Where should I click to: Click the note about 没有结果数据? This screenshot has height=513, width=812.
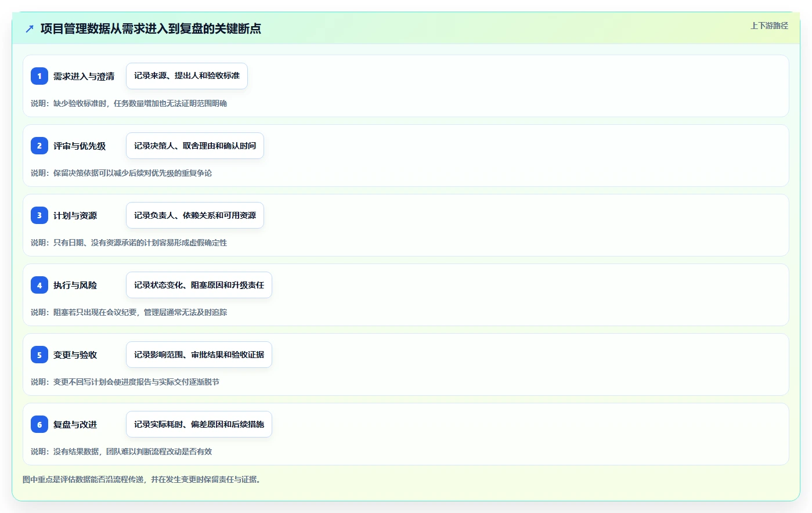121,451
